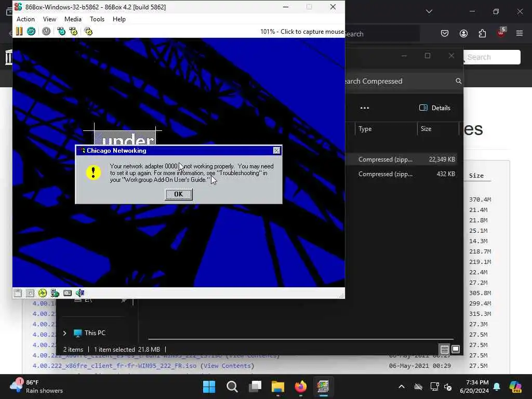Open the View menu in 86Box
The width and height of the screenshot is (532, 399).
[49, 19]
